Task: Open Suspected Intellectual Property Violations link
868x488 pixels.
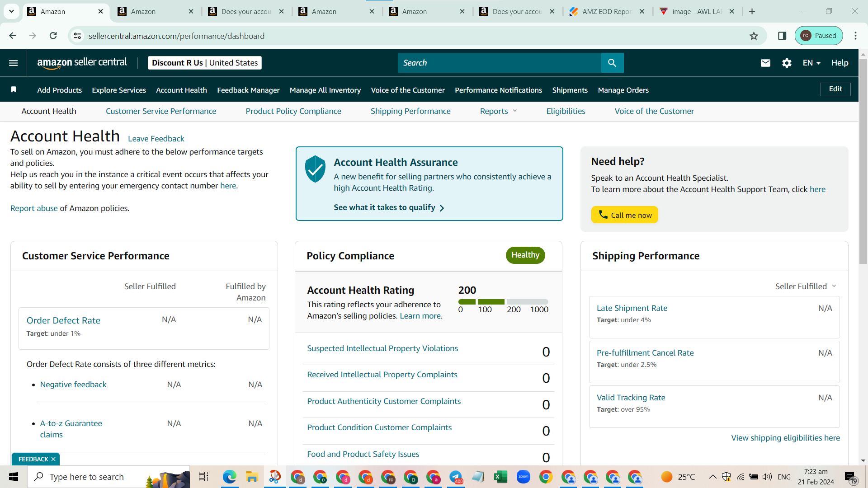Action: (x=382, y=348)
